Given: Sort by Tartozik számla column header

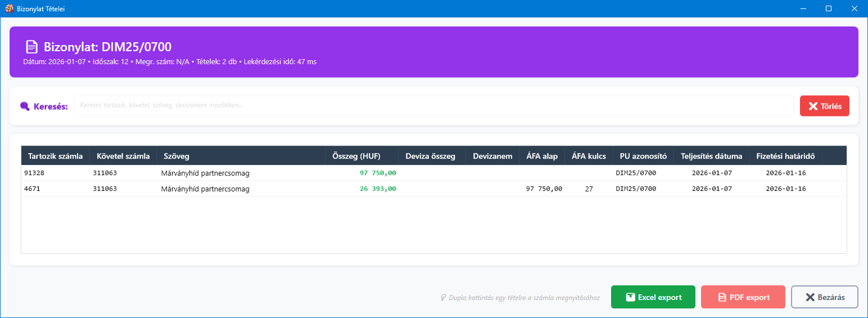Looking at the screenshot, I should click(55, 156).
